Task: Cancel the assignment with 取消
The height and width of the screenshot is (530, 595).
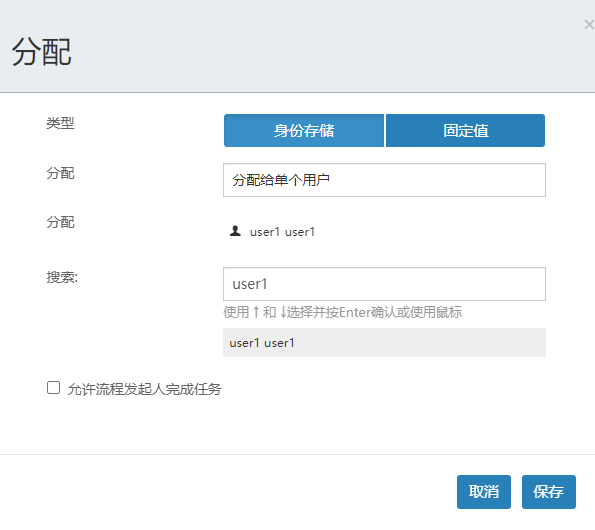Action: pyautogui.click(x=484, y=492)
